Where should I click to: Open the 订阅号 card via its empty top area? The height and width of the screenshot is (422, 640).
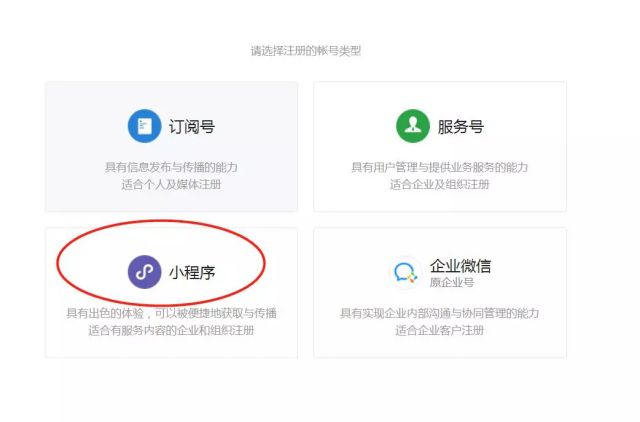171,95
